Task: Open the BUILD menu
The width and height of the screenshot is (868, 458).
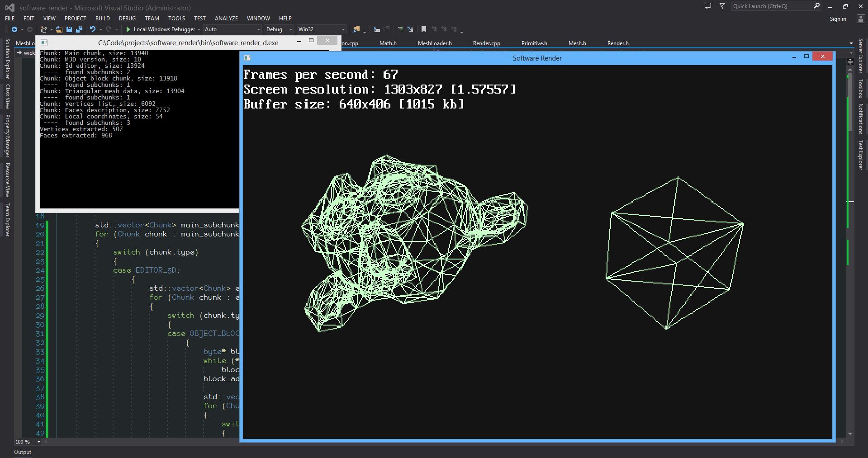Action: [x=102, y=19]
